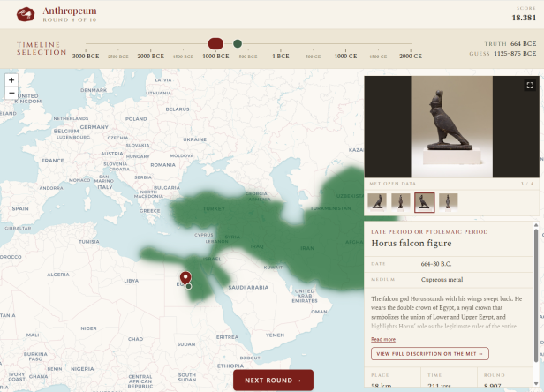This screenshot has height=392, width=544.
Task: Click the info panel scrollbar
Action: point(536,295)
